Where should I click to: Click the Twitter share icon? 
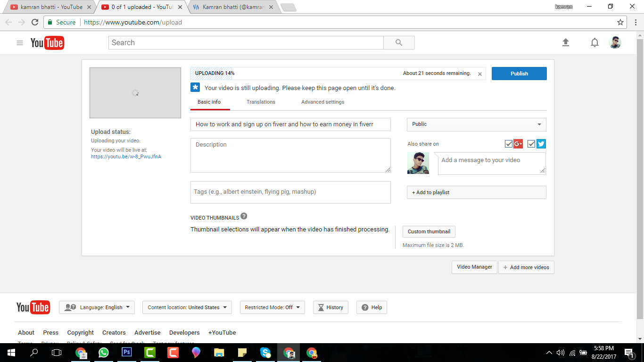coord(541,144)
